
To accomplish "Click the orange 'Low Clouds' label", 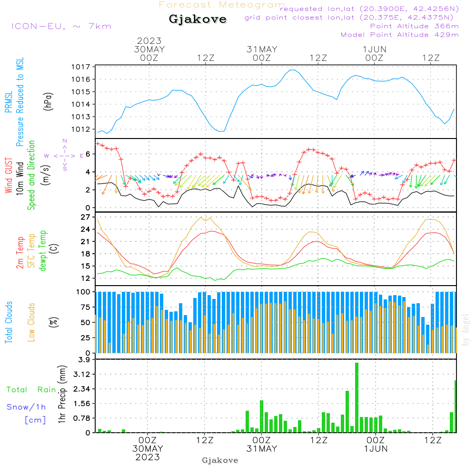I will [x=31, y=322].
